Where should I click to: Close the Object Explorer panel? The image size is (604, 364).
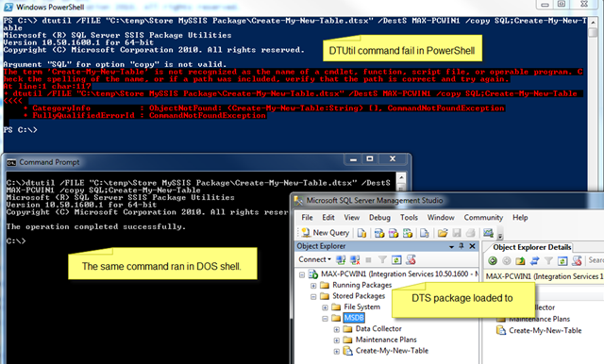472,246
